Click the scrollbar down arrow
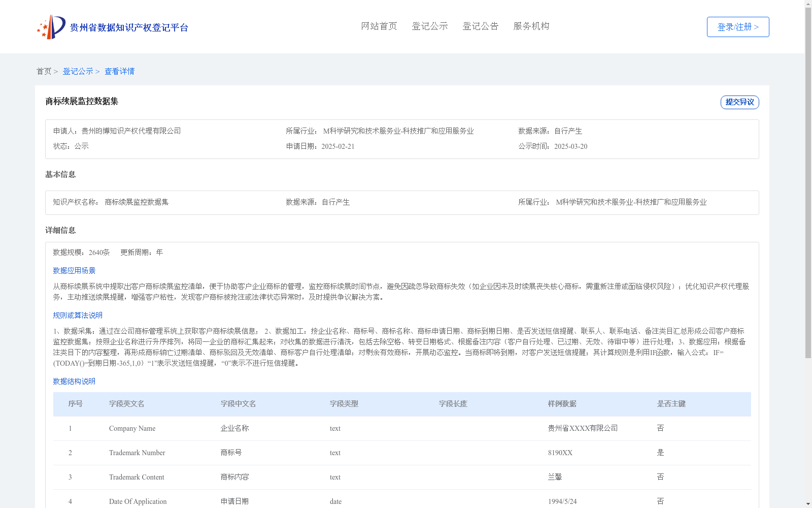The height and width of the screenshot is (508, 812). (x=808, y=504)
